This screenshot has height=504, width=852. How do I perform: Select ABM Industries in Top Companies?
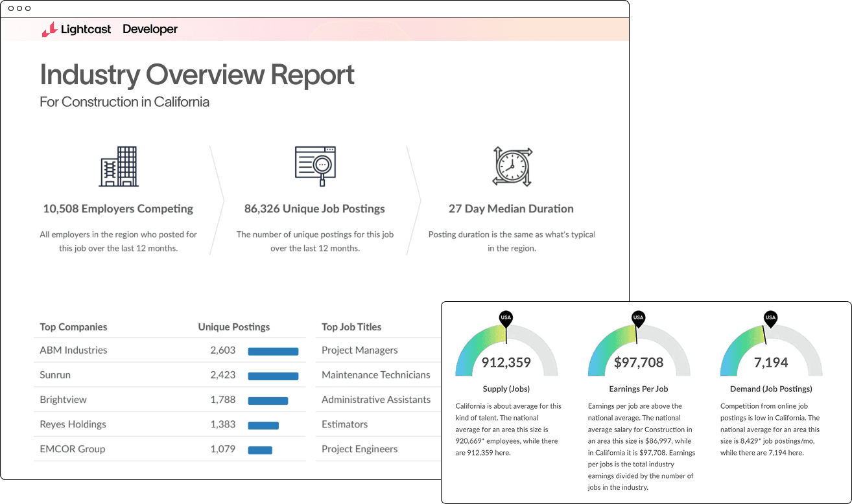pos(73,350)
